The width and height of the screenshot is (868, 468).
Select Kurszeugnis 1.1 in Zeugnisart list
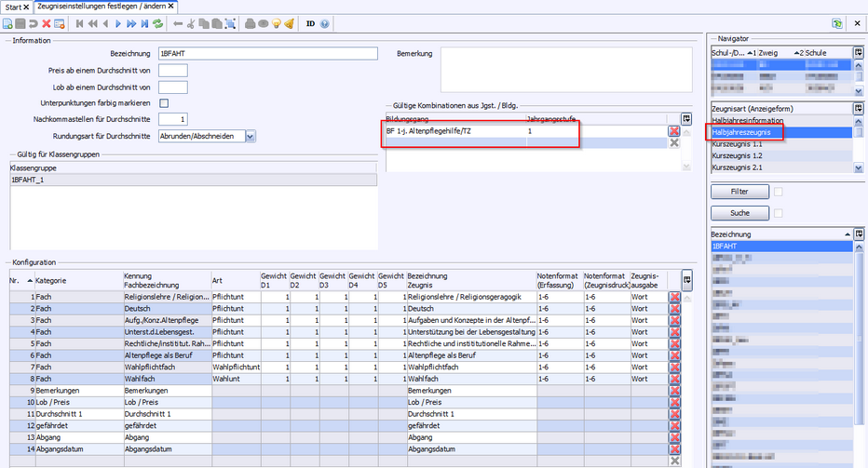[737, 144]
